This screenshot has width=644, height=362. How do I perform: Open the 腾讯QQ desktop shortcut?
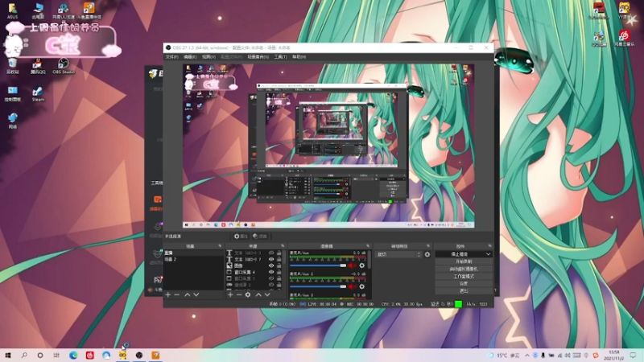38,66
